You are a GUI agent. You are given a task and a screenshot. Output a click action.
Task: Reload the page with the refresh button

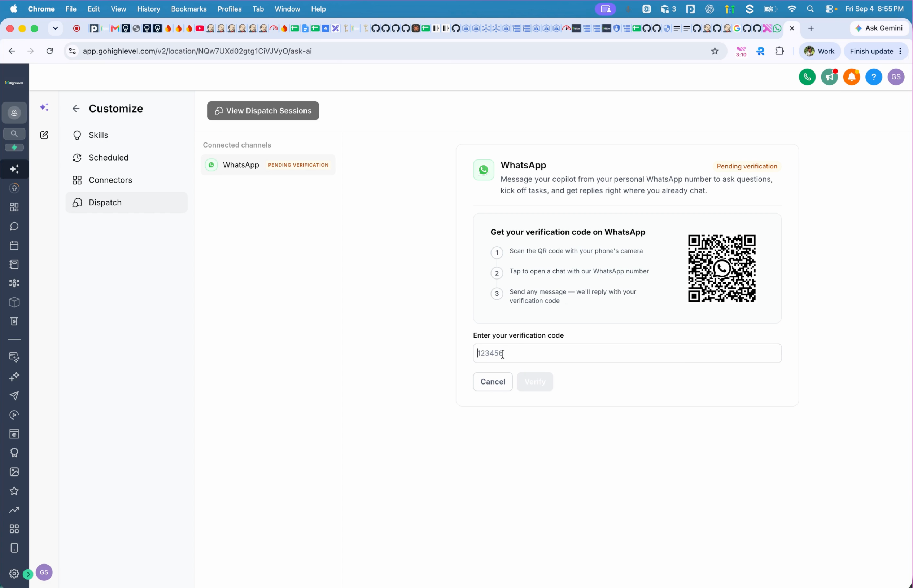coord(50,51)
